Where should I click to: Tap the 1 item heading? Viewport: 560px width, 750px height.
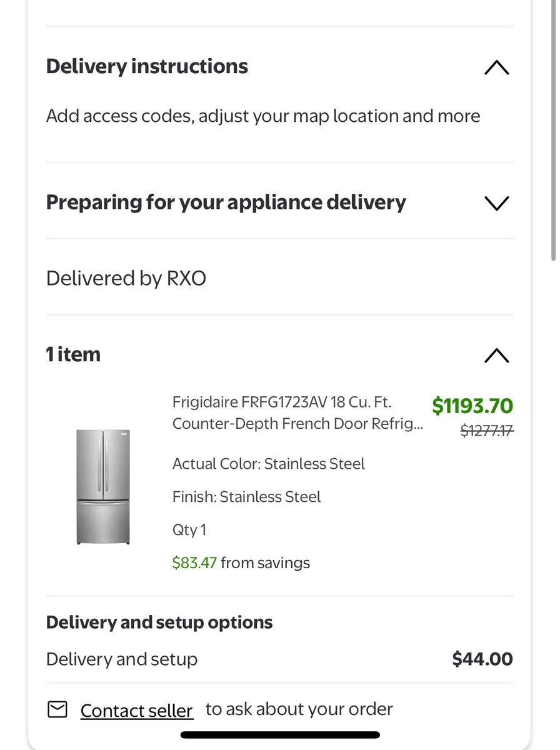tap(73, 354)
